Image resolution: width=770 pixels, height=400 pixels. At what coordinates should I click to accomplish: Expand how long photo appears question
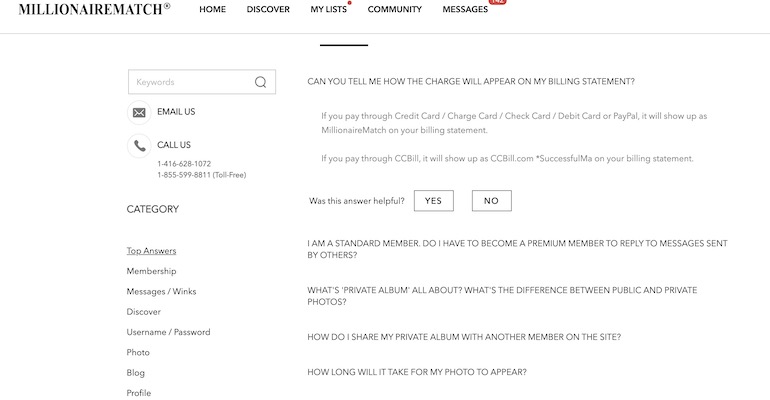coord(416,372)
